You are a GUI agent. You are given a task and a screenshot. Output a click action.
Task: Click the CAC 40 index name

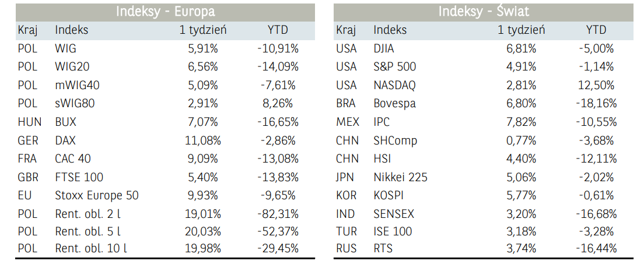click(x=73, y=158)
